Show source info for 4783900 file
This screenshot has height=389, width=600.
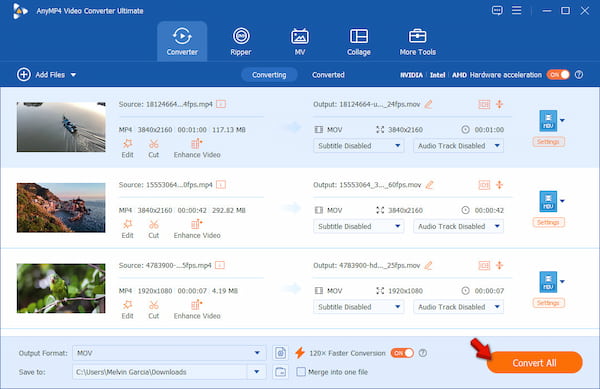pos(220,265)
